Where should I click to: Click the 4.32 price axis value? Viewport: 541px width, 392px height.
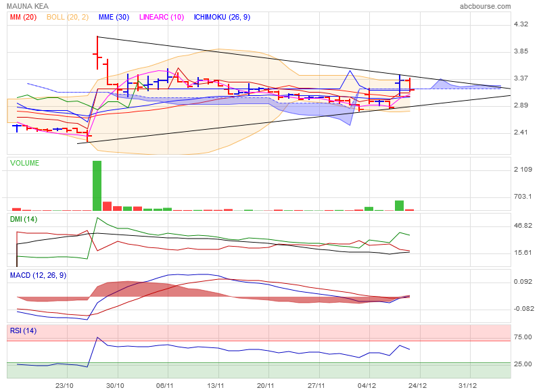point(521,24)
